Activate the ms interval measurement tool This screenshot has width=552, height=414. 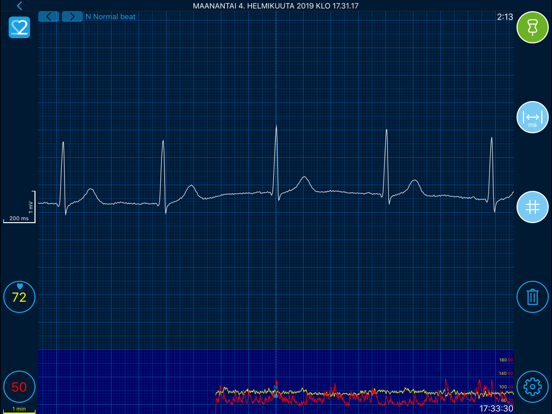[532, 117]
